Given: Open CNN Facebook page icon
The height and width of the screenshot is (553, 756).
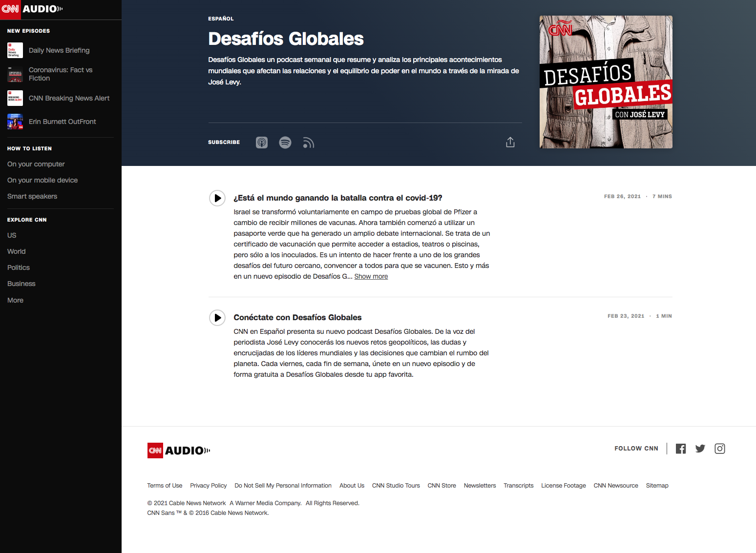Looking at the screenshot, I should click(681, 449).
